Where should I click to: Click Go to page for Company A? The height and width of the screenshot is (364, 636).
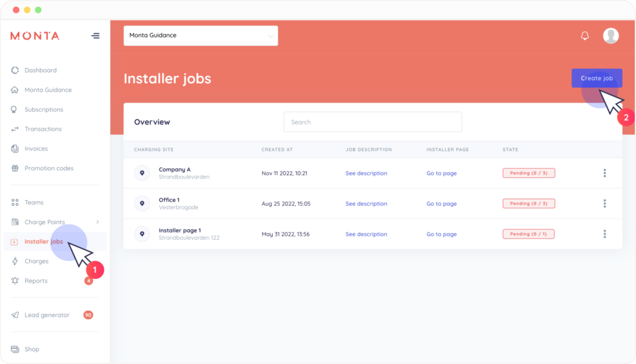(x=442, y=173)
